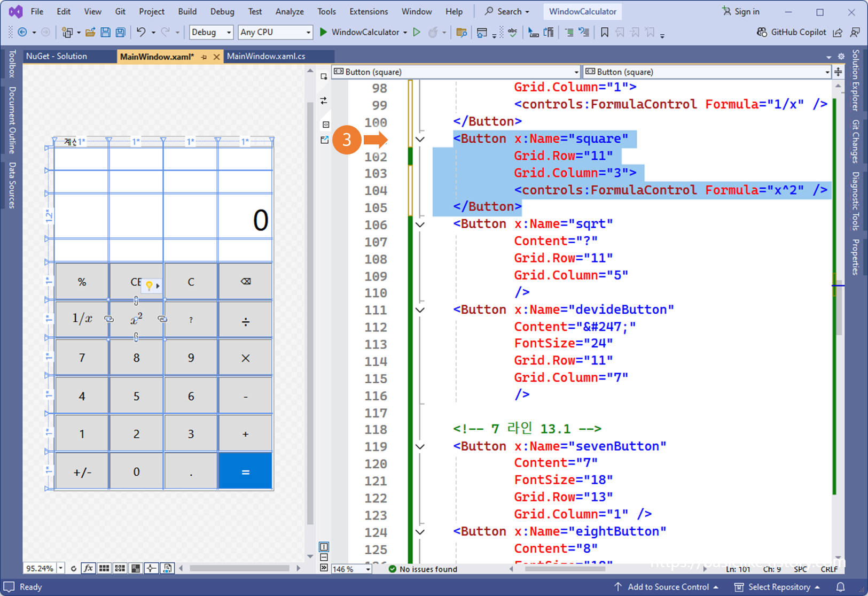Click the swap panes arrows icon

click(324, 100)
